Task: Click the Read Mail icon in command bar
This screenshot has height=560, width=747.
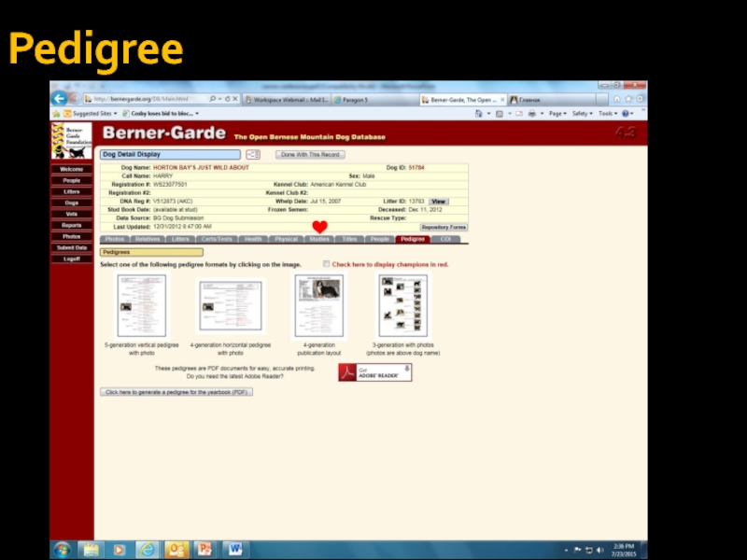Action: (519, 114)
